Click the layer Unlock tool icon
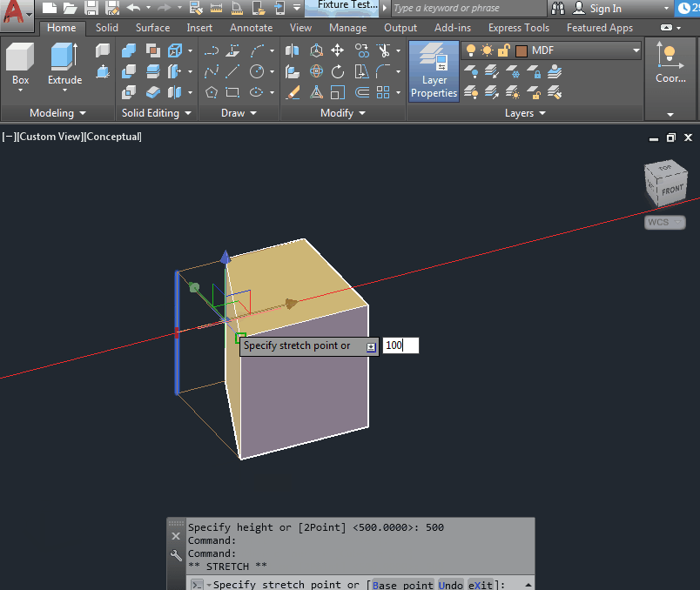Screen dimensions: 700x590 [x=534, y=92]
